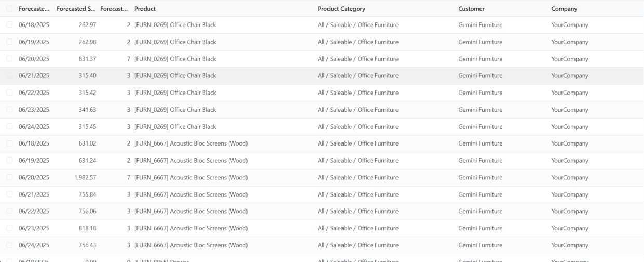Check the row with forecasted sales 262.98
The image size is (644, 262).
[9, 42]
